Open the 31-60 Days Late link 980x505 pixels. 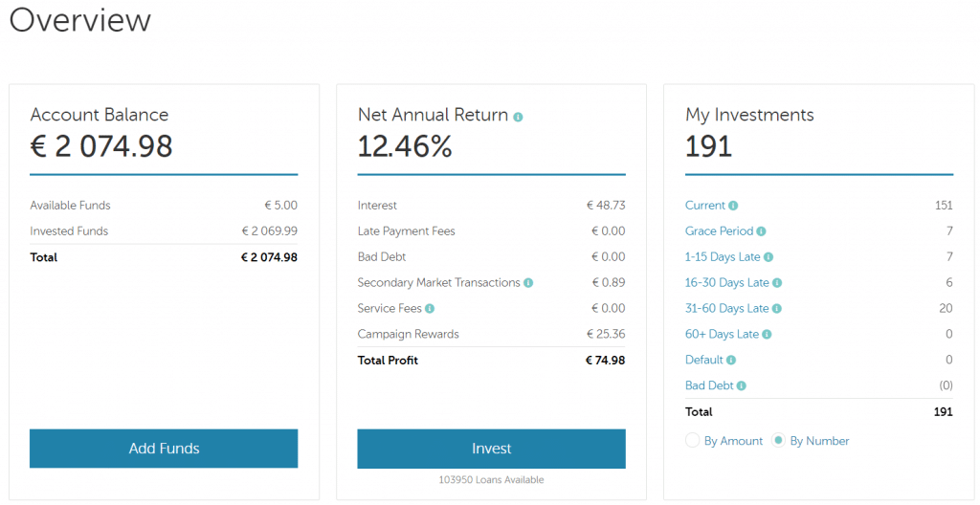tap(727, 309)
